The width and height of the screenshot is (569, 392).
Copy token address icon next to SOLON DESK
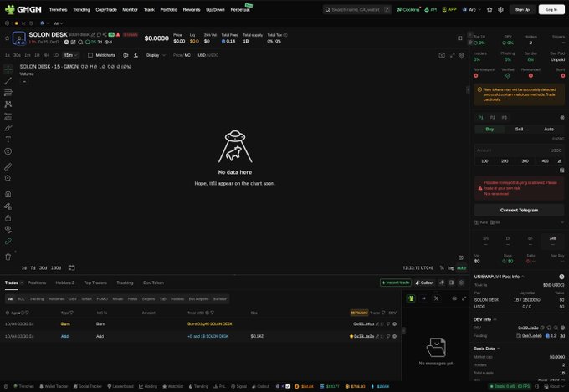click(99, 35)
